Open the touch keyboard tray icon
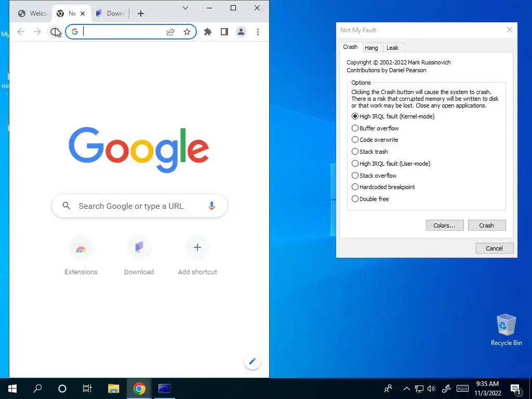Image resolution: width=532 pixels, height=399 pixels. 462,389
